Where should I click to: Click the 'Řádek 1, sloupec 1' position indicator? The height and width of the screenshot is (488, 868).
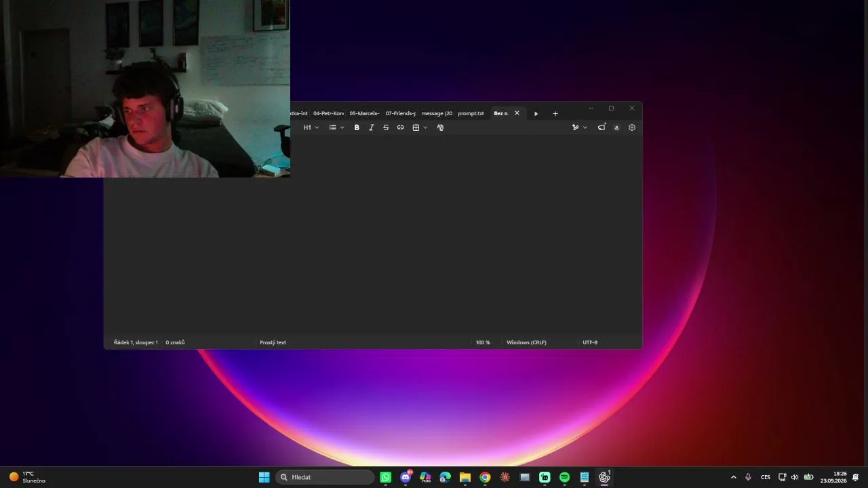(x=136, y=342)
